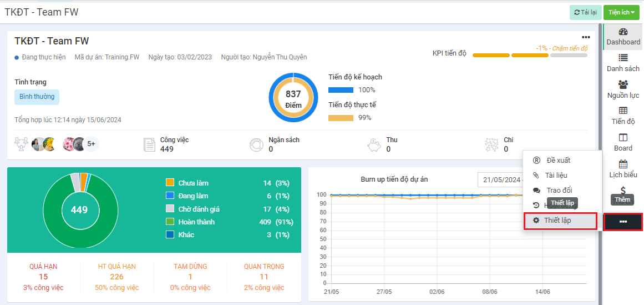This screenshot has height=305, width=644.
Task: Select Đề xuất menu entry
Action: click(x=557, y=161)
